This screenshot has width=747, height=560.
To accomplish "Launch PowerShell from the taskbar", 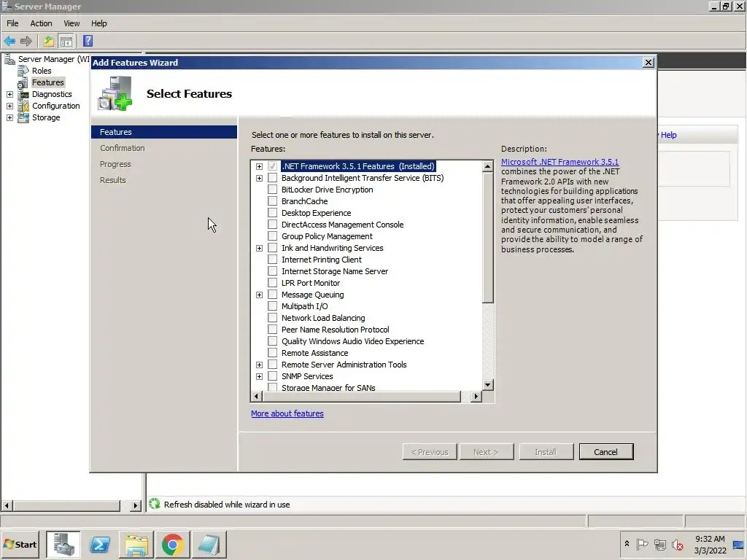I will point(99,544).
